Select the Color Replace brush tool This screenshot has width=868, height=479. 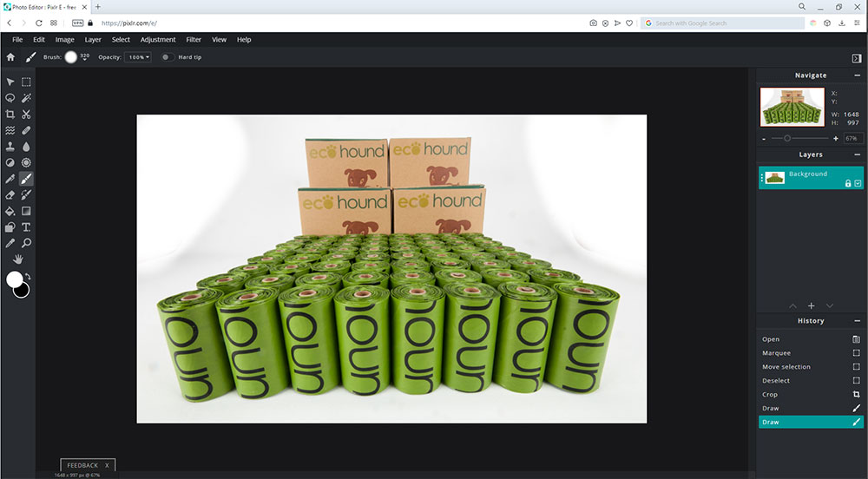26,194
